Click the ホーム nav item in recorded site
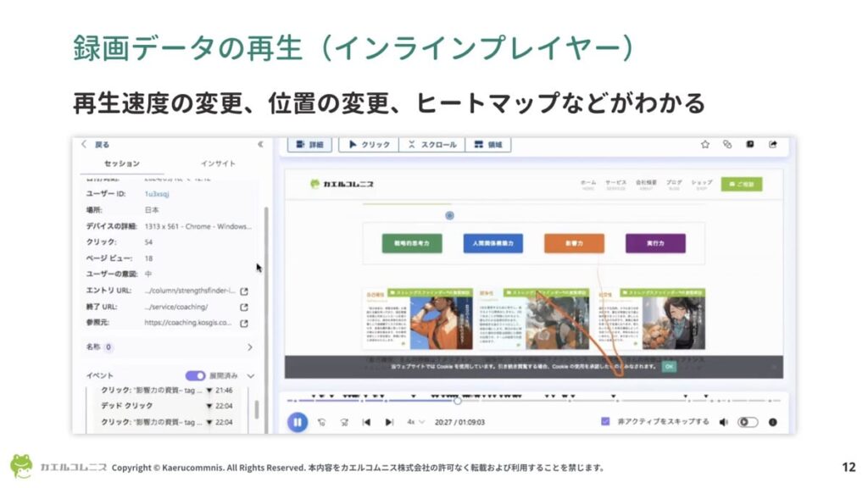Screen dimensions: 868x488 click(588, 184)
